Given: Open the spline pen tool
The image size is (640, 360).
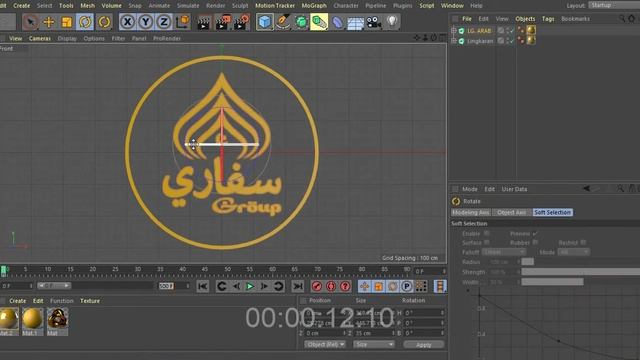Looking at the screenshot, I should coord(283,22).
